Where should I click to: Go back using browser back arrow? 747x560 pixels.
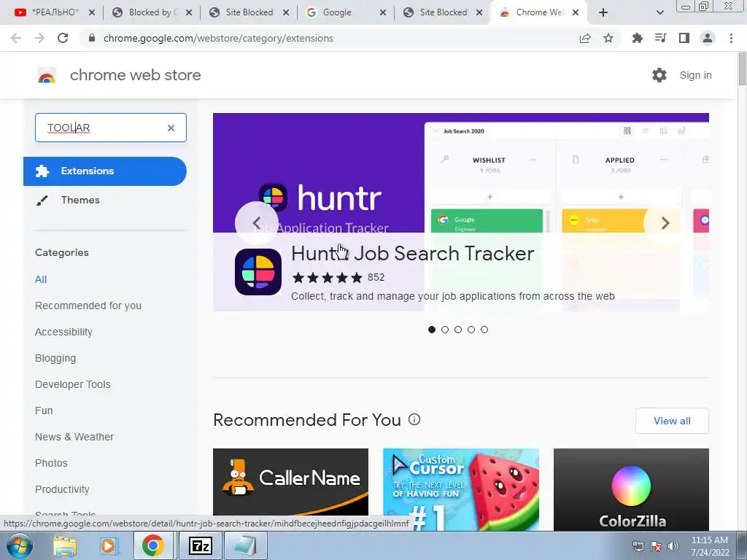click(x=16, y=38)
